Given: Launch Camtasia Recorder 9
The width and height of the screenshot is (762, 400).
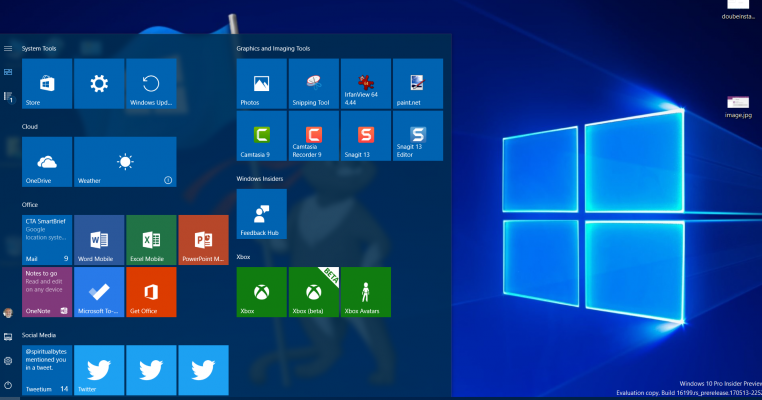Looking at the screenshot, I should click(314, 136).
